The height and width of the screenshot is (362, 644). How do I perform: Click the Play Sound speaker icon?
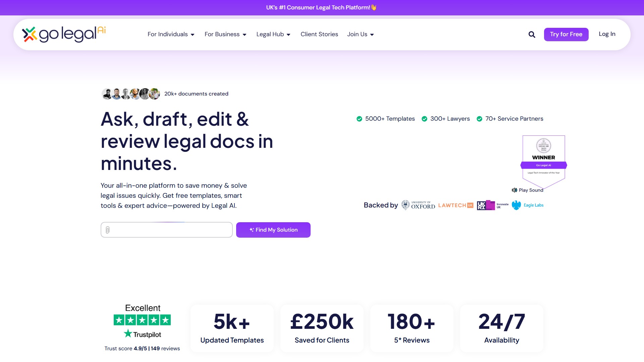pyautogui.click(x=514, y=190)
